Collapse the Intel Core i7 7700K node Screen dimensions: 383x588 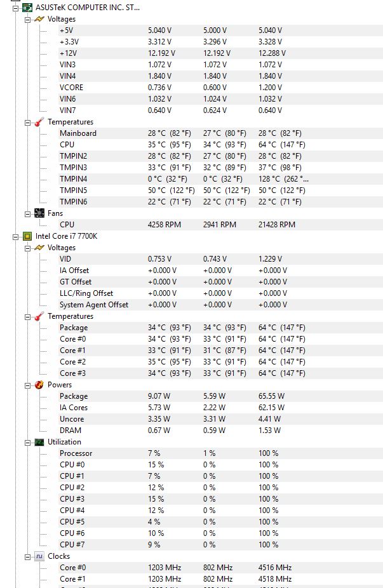point(17,236)
